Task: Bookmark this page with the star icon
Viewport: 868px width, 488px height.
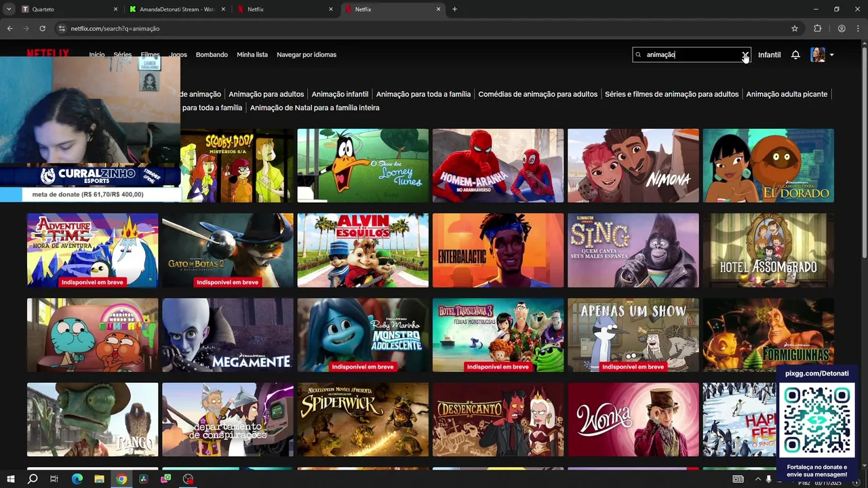Action: [795, 28]
